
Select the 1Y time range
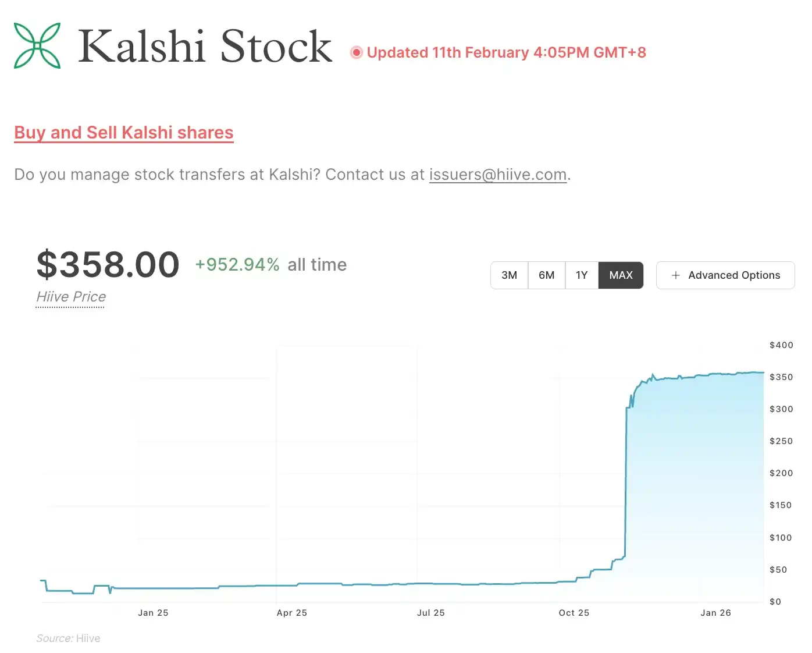click(x=582, y=275)
